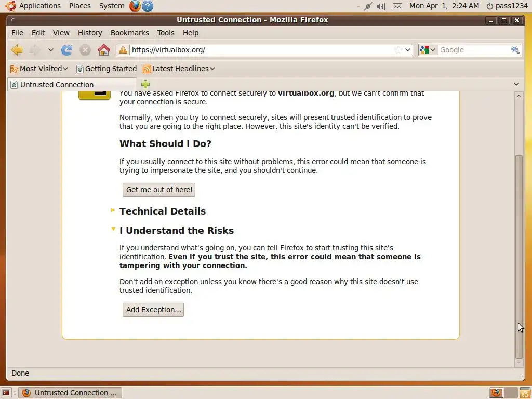Click the Getting Started bookmark icon
The image size is (532, 399).
point(79,69)
